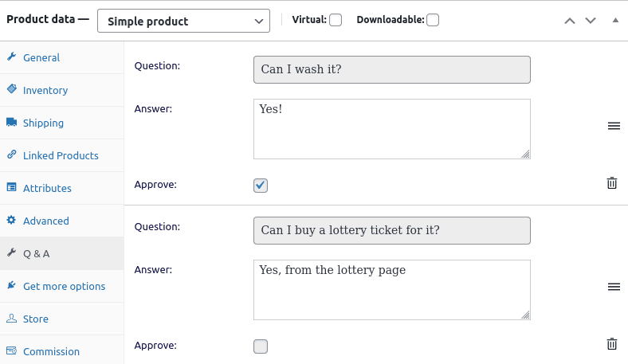Enable the Virtual checkbox

336,20
